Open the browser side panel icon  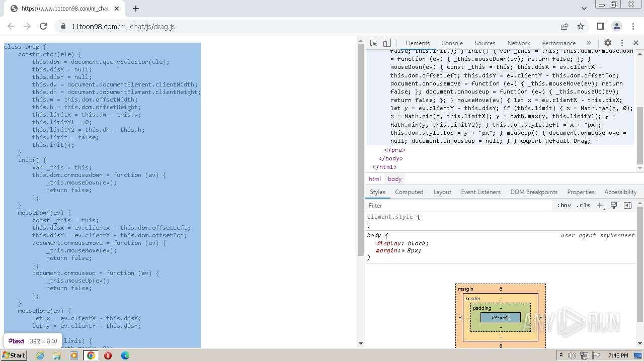[x=601, y=26]
